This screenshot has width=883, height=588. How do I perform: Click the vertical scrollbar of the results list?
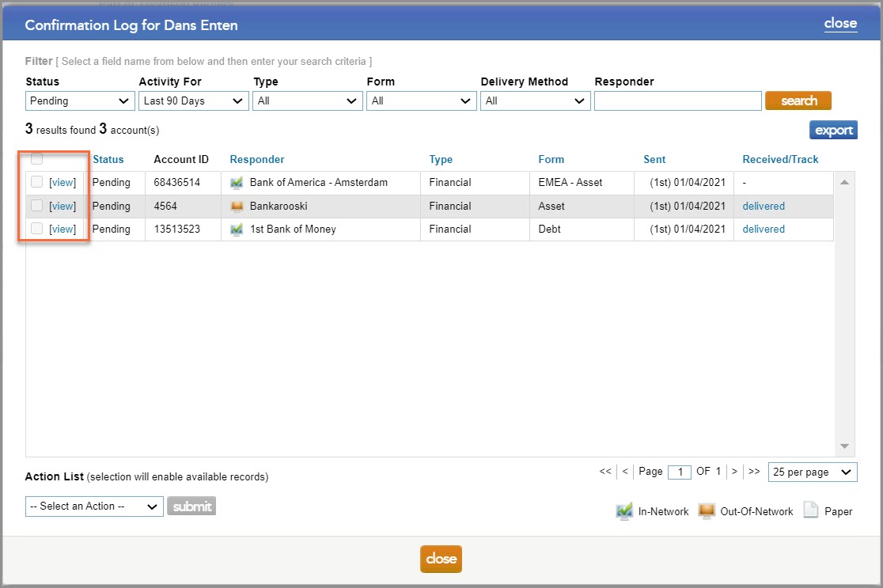pyautogui.click(x=844, y=317)
